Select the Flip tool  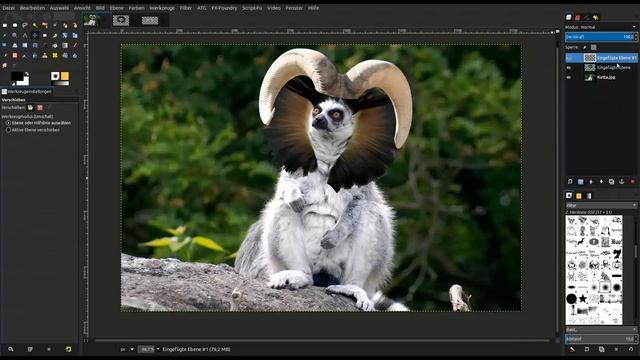tap(24, 45)
